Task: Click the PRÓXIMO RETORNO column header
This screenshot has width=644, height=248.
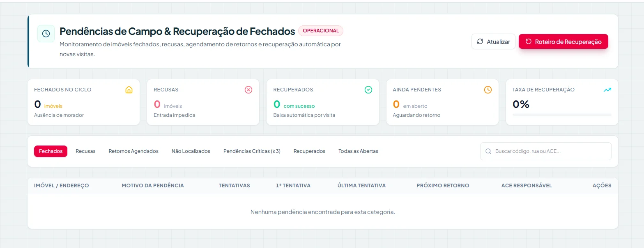Action: (443, 186)
